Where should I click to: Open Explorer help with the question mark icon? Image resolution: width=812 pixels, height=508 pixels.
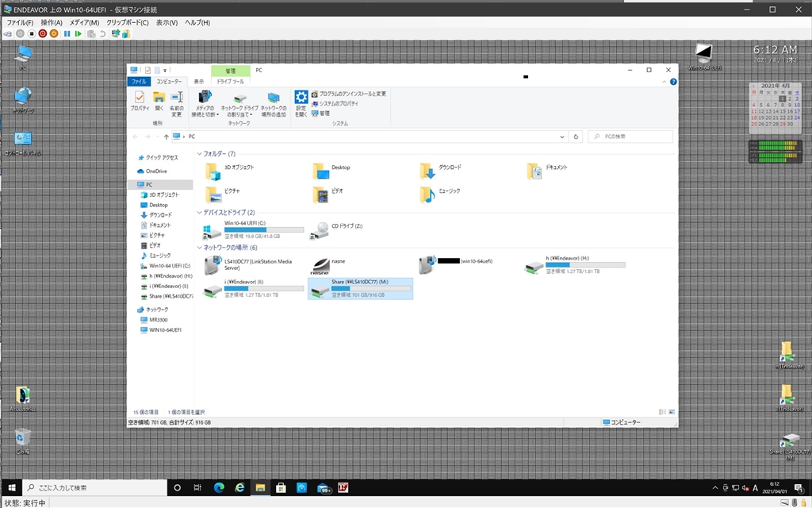(673, 82)
